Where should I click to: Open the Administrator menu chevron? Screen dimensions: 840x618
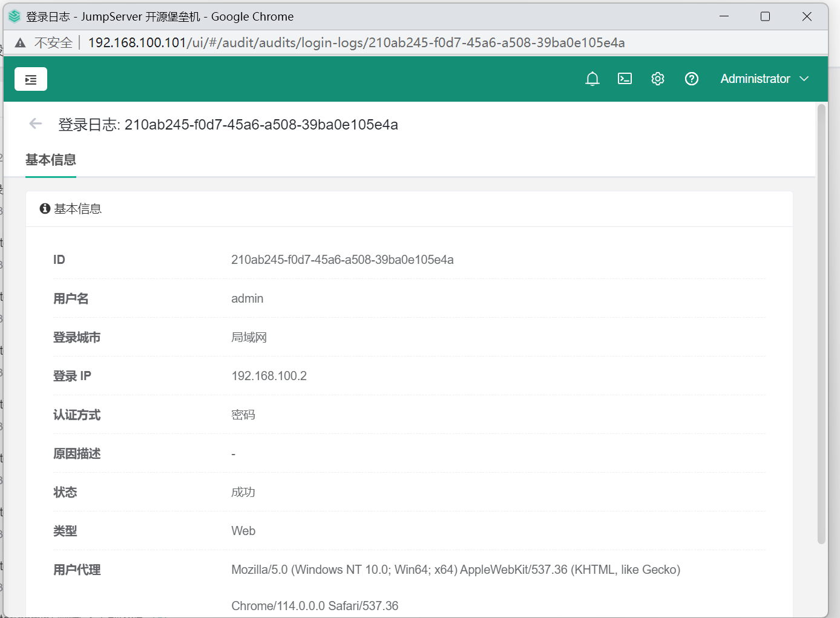point(805,79)
